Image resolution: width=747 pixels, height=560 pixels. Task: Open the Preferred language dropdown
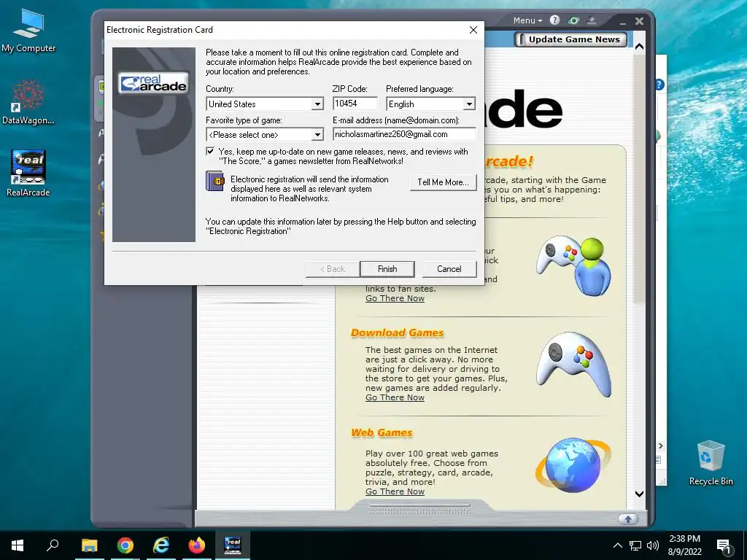469,104
